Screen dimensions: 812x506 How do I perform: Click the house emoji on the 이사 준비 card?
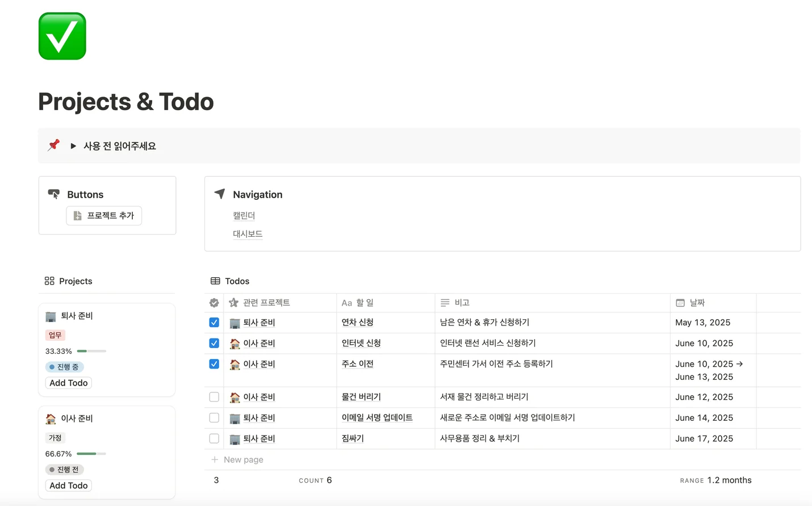[x=51, y=419]
